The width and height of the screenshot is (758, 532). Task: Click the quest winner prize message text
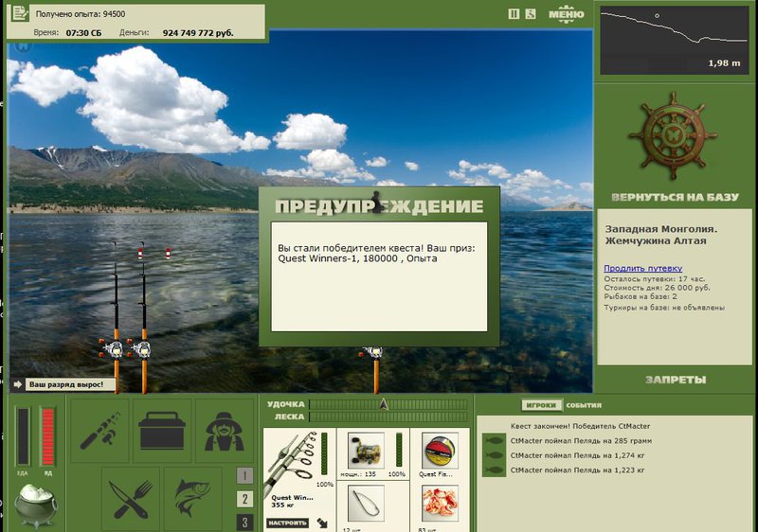click(x=376, y=254)
